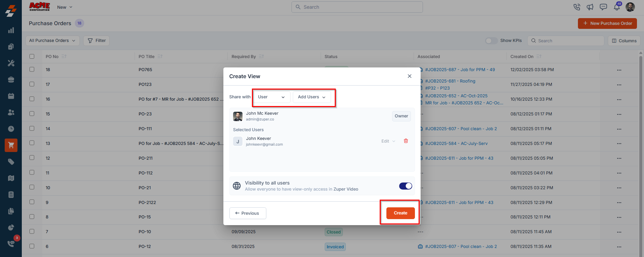Sort the table by PO No column
This screenshot has height=257, width=644.
tap(64, 56)
